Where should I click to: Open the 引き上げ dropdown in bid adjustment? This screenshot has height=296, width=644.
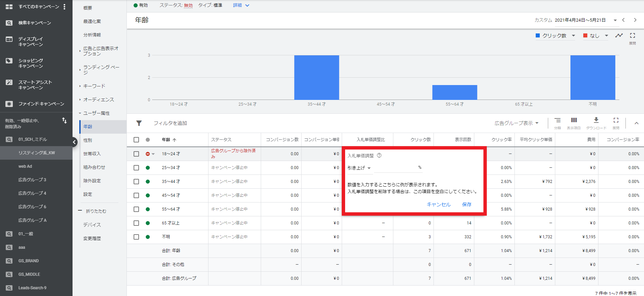pos(359,168)
